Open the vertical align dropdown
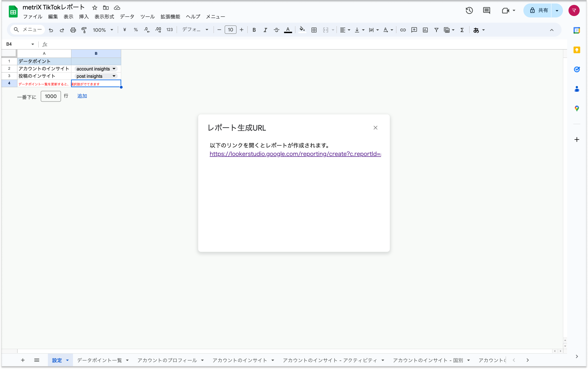The height and width of the screenshot is (369, 588). [359, 30]
